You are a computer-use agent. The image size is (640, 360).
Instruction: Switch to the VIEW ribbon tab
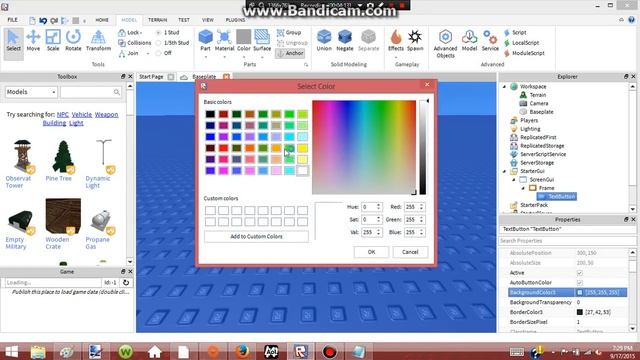click(x=208, y=20)
